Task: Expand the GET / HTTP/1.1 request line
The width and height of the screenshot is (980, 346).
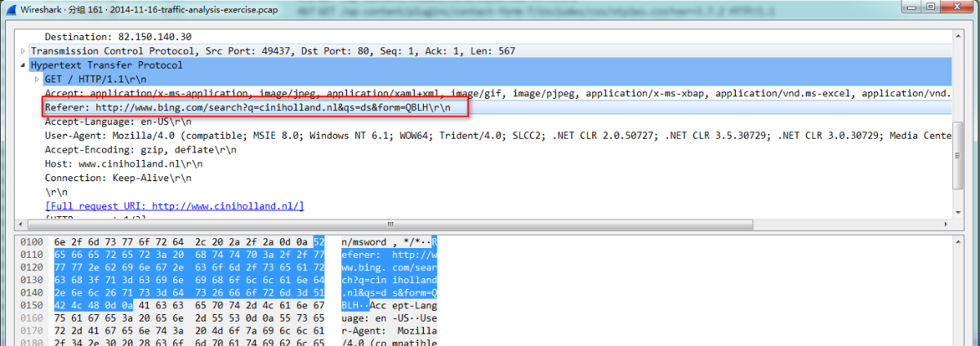Action: click(37, 79)
